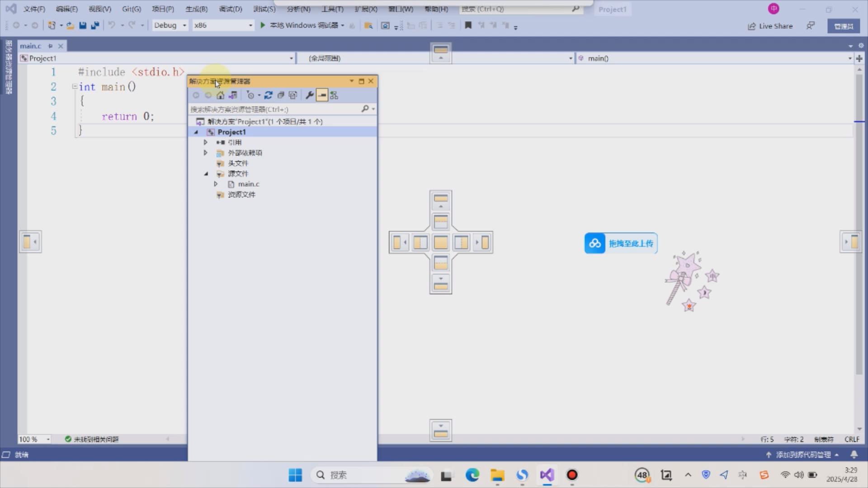The height and width of the screenshot is (488, 868).
Task: Toggle pin on main.c tab
Action: pyautogui.click(x=50, y=46)
